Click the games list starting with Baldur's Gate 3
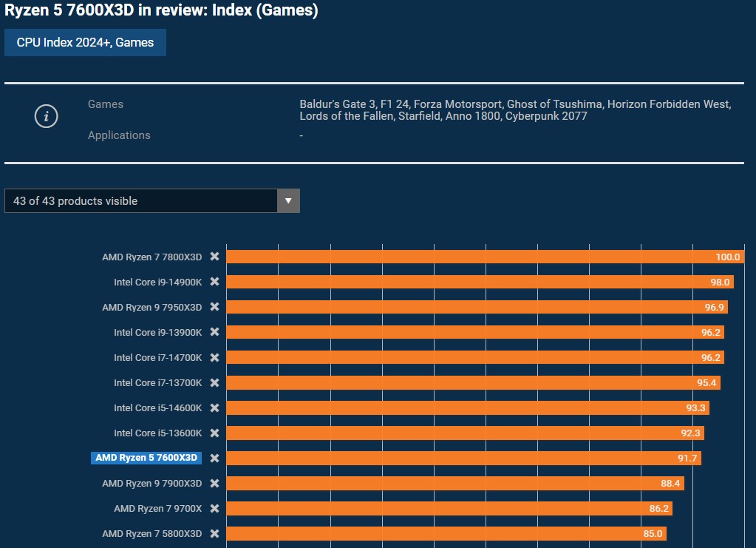756x548 pixels. click(515, 110)
